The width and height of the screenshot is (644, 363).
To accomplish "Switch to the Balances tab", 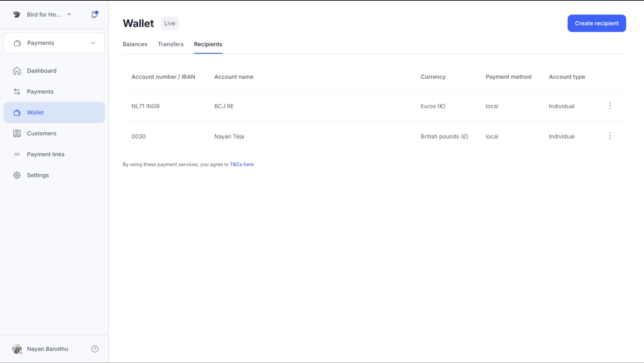I will [135, 44].
